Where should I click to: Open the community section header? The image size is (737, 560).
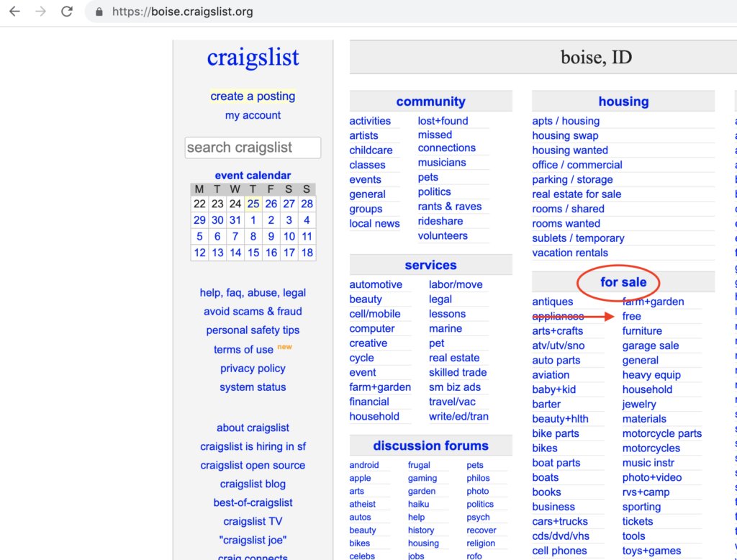point(430,101)
